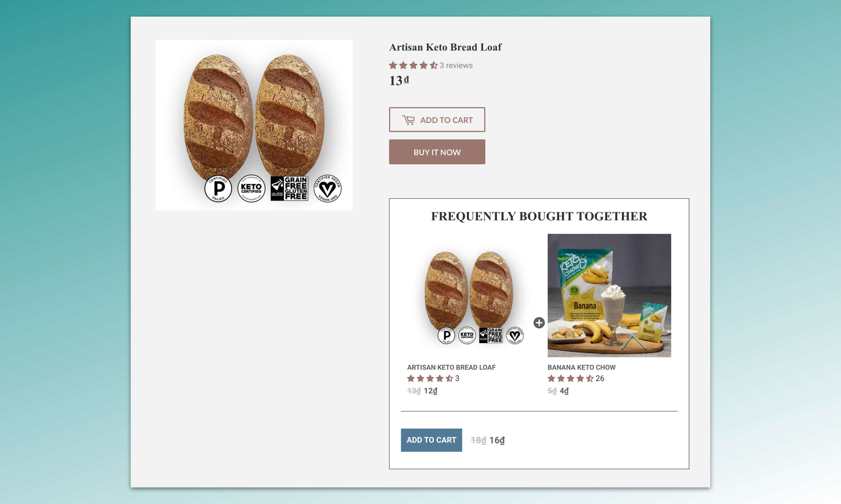Click the 26 review count for Banana Keto Chow
This screenshot has height=504, width=841.
tap(600, 378)
